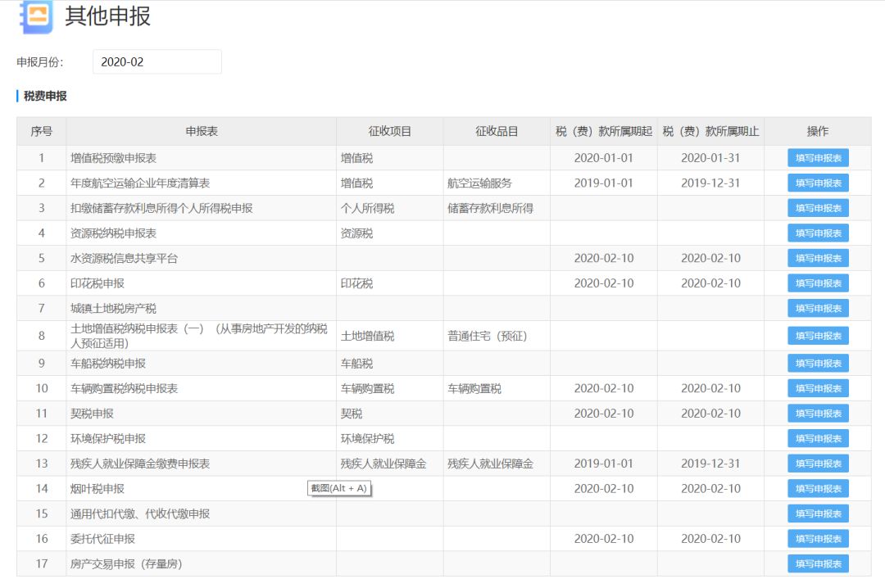Open 填写申报表 for 扣缴储蓄存款利息所得个人所得税申报
Viewport: 885px width, 588px height.
818,208
